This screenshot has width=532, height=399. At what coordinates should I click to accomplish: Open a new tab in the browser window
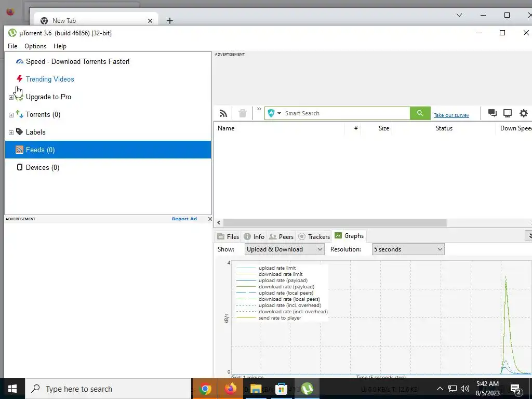tap(170, 21)
